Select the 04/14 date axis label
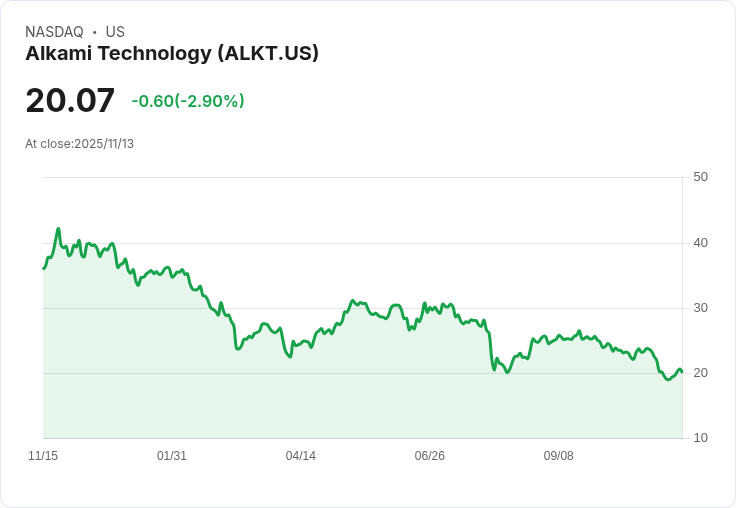Screen dimensions: 736x508 [x=301, y=455]
